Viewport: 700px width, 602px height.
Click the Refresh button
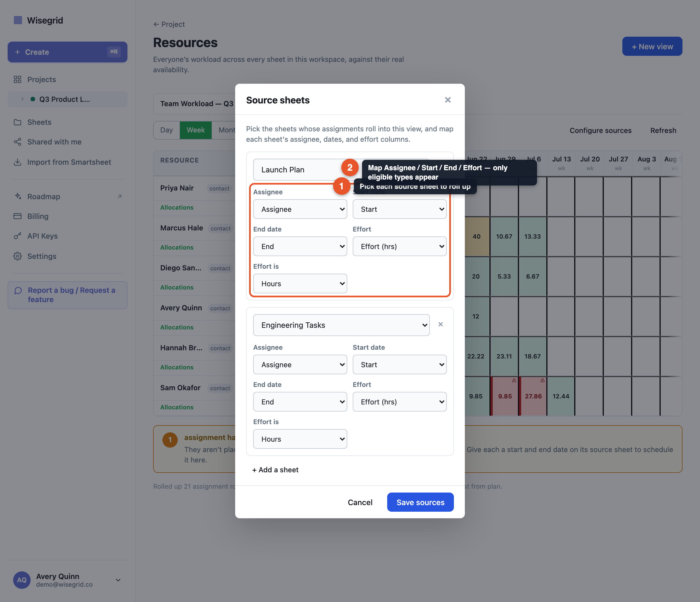point(663,131)
